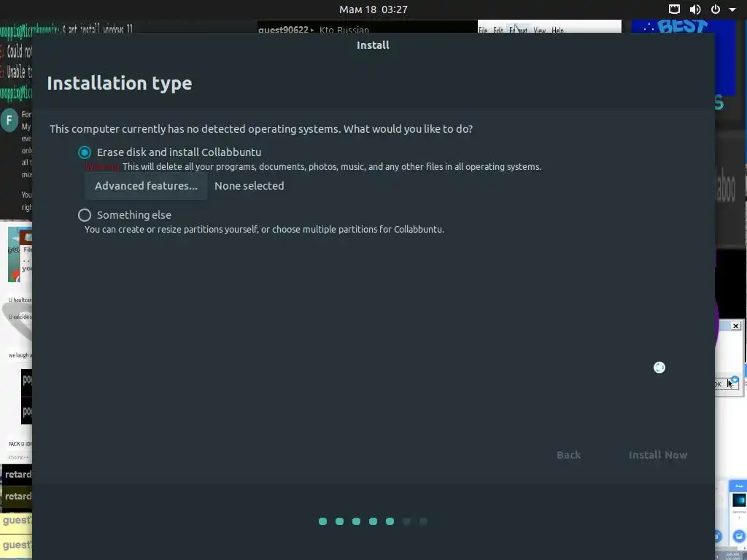
Task: Go Back to previous installer step
Action: tap(568, 455)
